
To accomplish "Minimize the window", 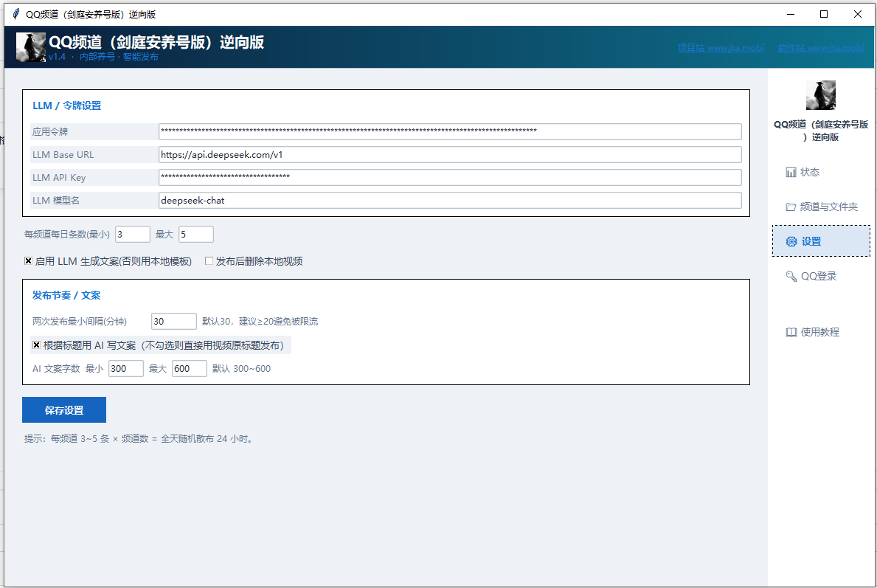I will (790, 14).
